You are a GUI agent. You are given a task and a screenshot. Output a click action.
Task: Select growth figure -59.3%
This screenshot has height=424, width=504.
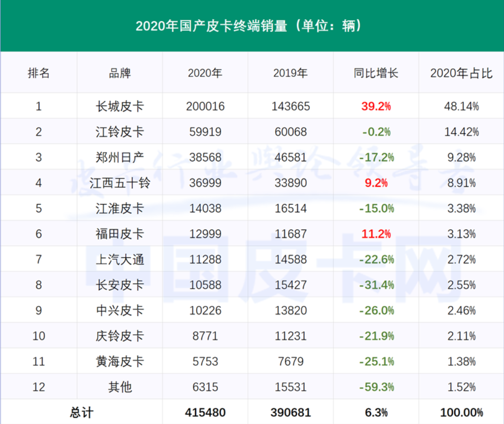[376, 387]
